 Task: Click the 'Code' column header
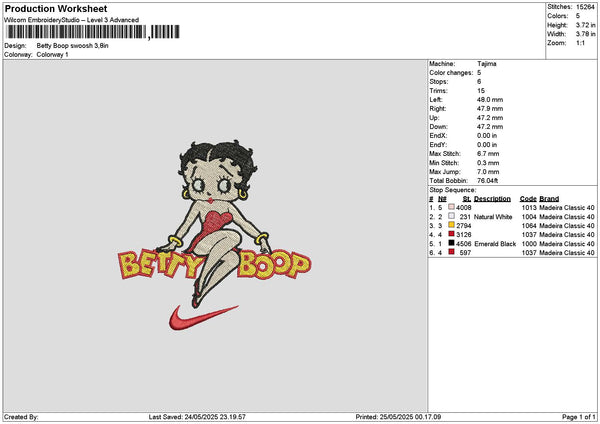coord(528,199)
